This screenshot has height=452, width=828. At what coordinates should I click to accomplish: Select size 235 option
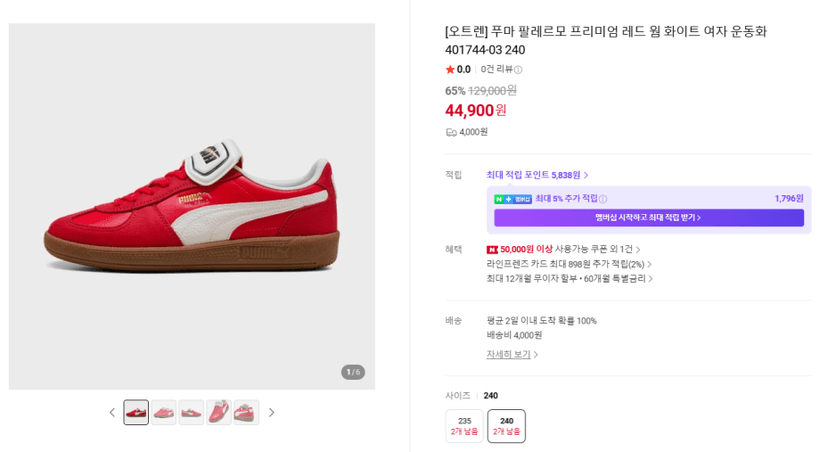coord(464,426)
